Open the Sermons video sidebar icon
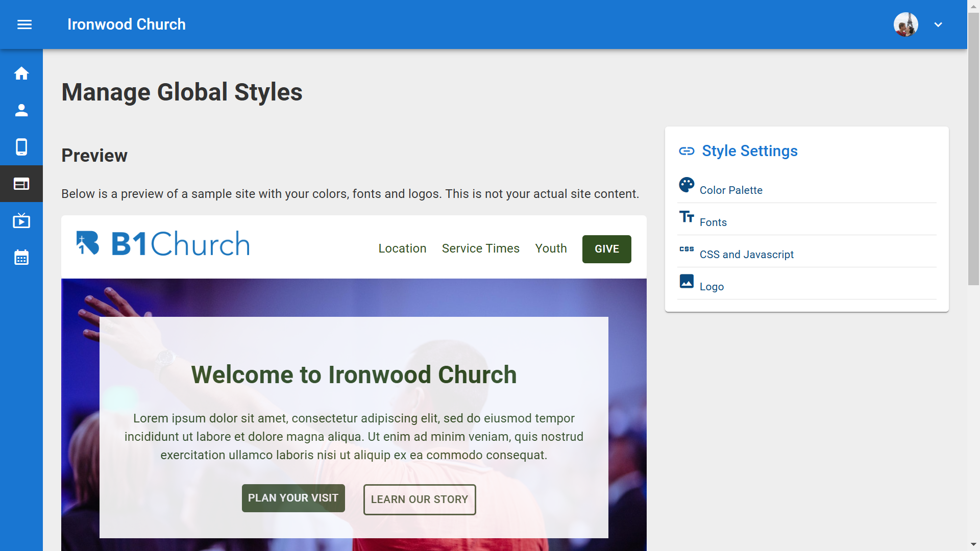 pyautogui.click(x=21, y=220)
